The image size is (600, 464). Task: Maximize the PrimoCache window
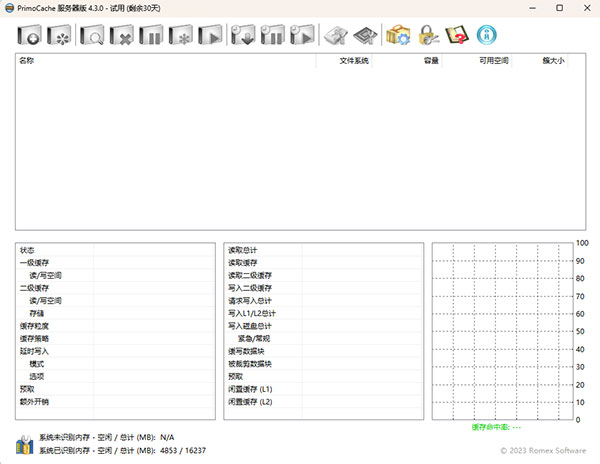[559, 8]
